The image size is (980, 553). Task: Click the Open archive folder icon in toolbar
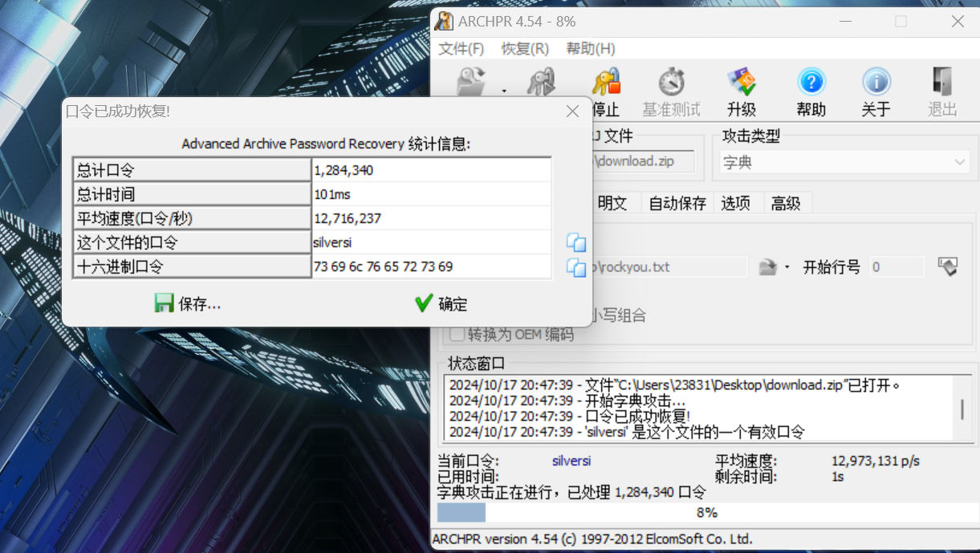[471, 82]
